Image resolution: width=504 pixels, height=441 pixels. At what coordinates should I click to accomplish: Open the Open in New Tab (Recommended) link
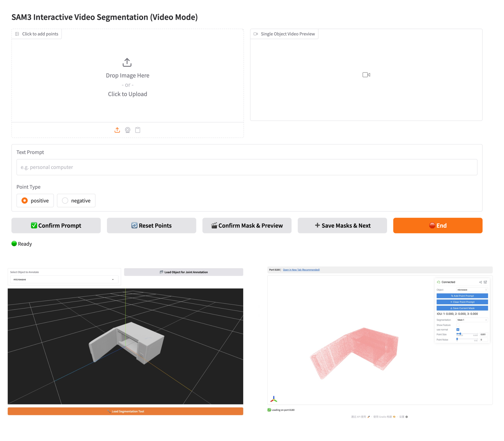301,270
